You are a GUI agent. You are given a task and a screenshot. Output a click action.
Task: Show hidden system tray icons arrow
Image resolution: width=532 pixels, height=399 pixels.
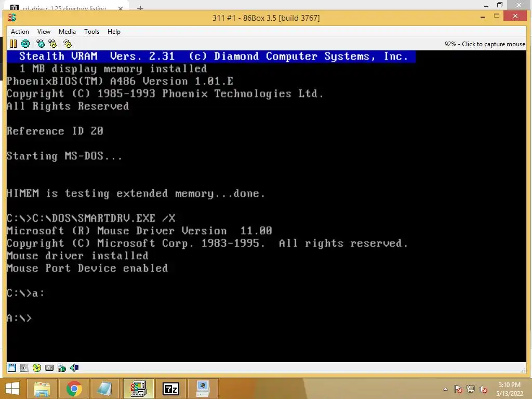[x=445, y=389]
